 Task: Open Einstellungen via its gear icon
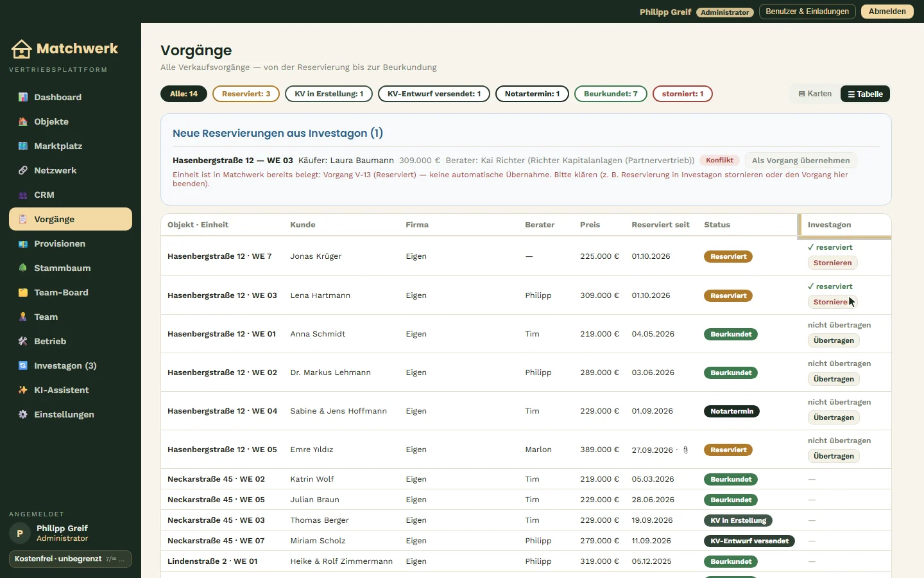pos(23,414)
